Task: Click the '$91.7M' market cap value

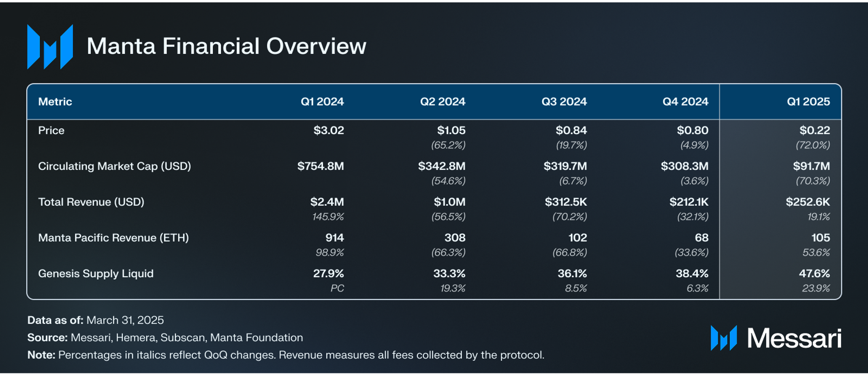Action: point(812,166)
